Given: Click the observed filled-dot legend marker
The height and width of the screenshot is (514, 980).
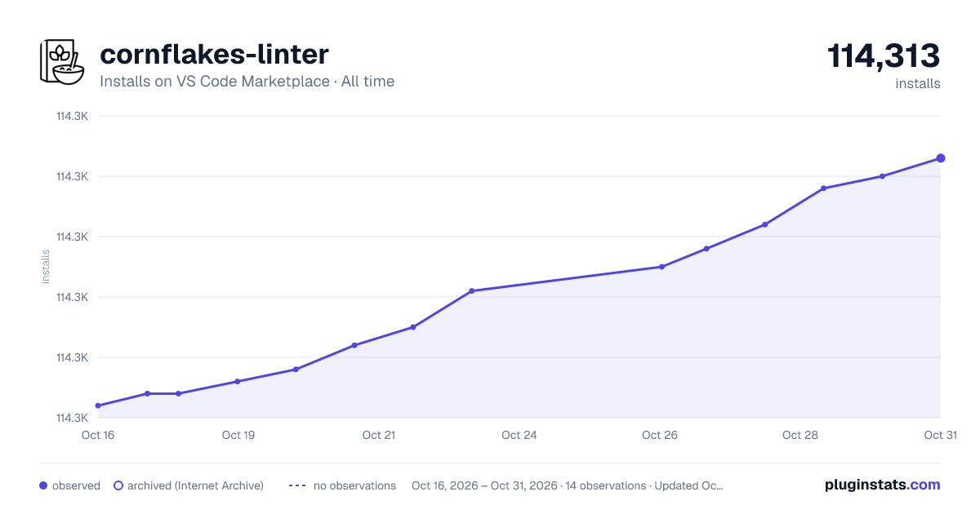Looking at the screenshot, I should 43,485.
